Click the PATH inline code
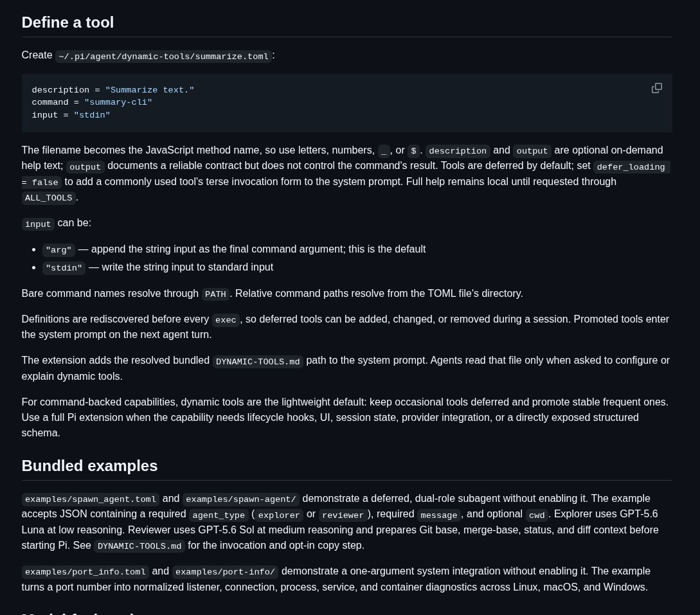Screen dimensions: 700x615 click(215, 294)
